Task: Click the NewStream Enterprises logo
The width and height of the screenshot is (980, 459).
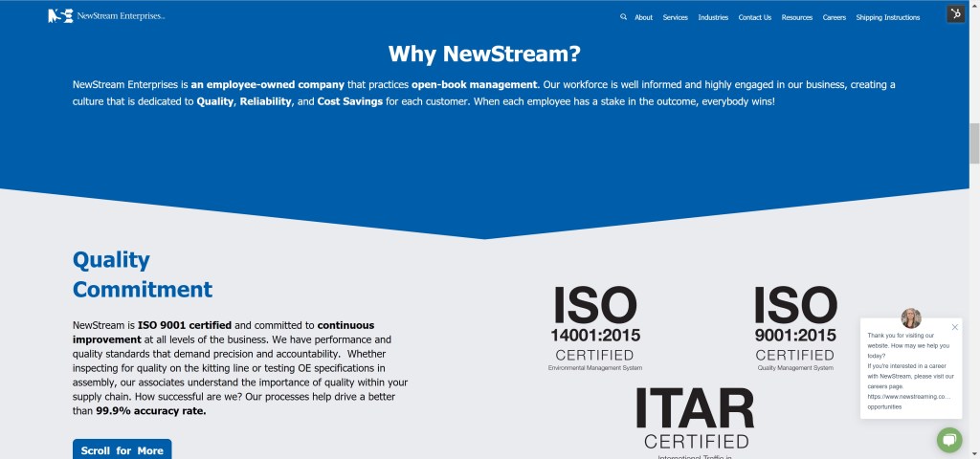Action: (x=105, y=16)
